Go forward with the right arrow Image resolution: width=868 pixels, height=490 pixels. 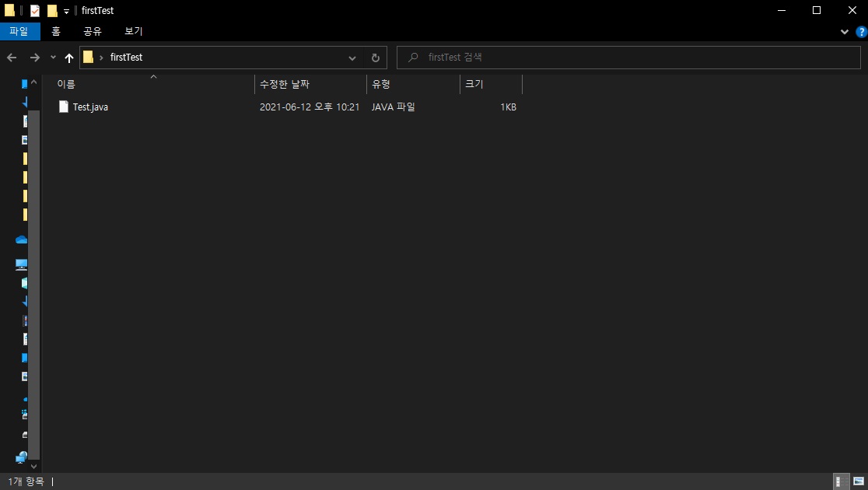(34, 58)
